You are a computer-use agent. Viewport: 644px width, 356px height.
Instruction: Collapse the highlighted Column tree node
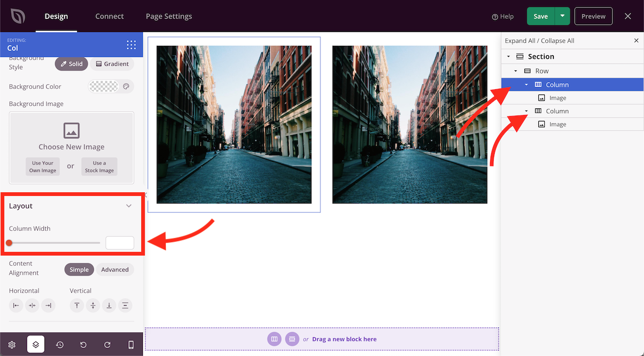point(526,85)
